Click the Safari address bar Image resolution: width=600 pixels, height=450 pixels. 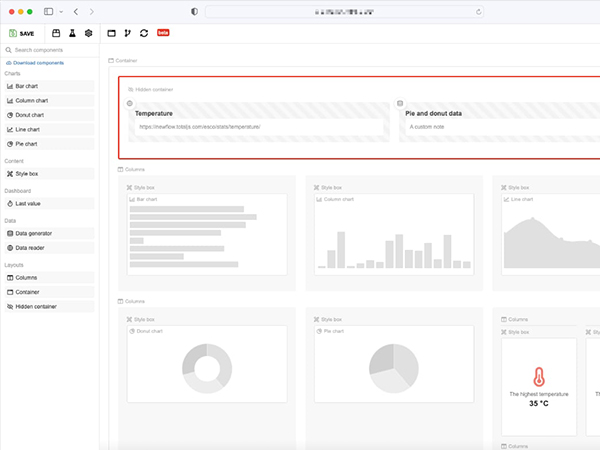point(344,12)
